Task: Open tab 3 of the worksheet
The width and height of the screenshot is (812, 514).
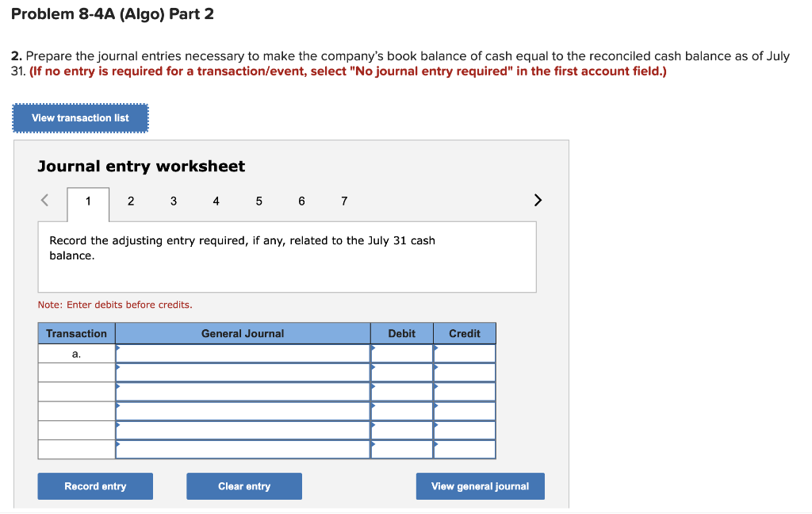Action: [x=174, y=201]
